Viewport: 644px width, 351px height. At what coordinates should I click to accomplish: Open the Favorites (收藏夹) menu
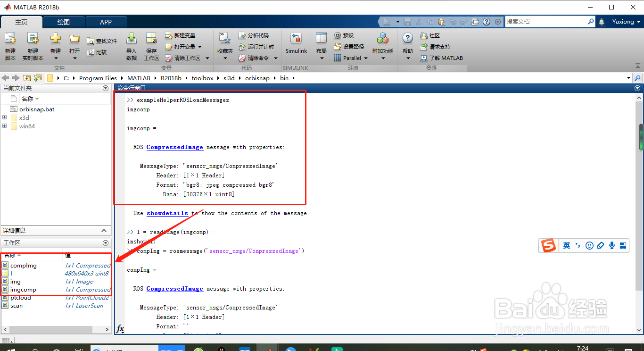(x=225, y=46)
